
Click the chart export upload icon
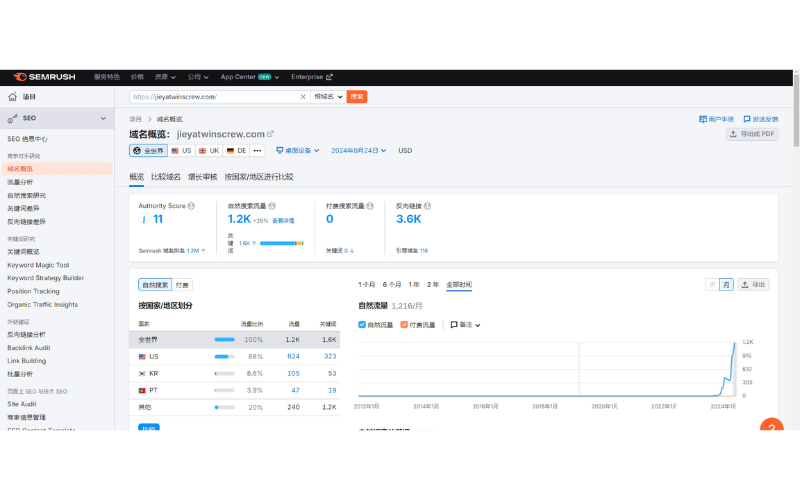[x=745, y=285]
